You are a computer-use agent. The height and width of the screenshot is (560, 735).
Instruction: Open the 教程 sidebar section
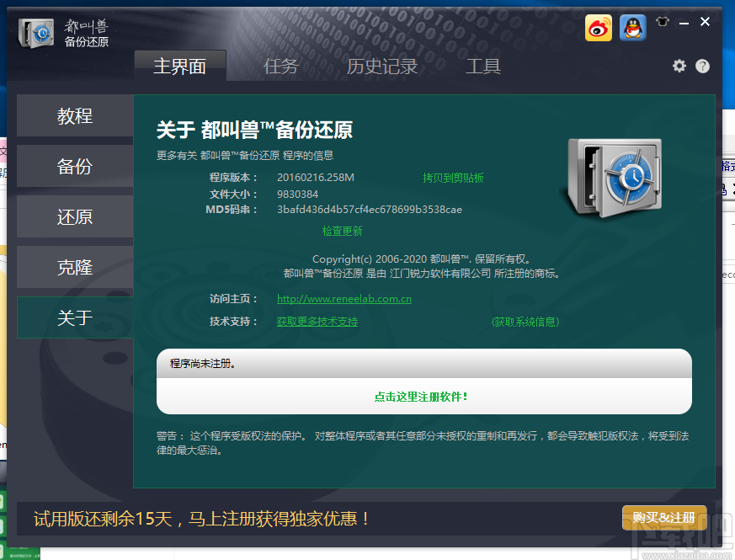(x=75, y=115)
